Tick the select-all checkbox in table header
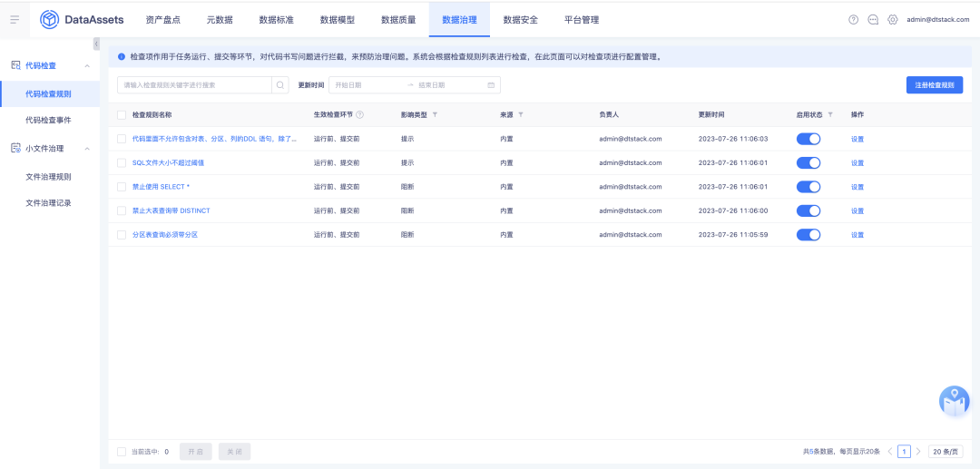This screenshot has width=980, height=469. (x=122, y=115)
